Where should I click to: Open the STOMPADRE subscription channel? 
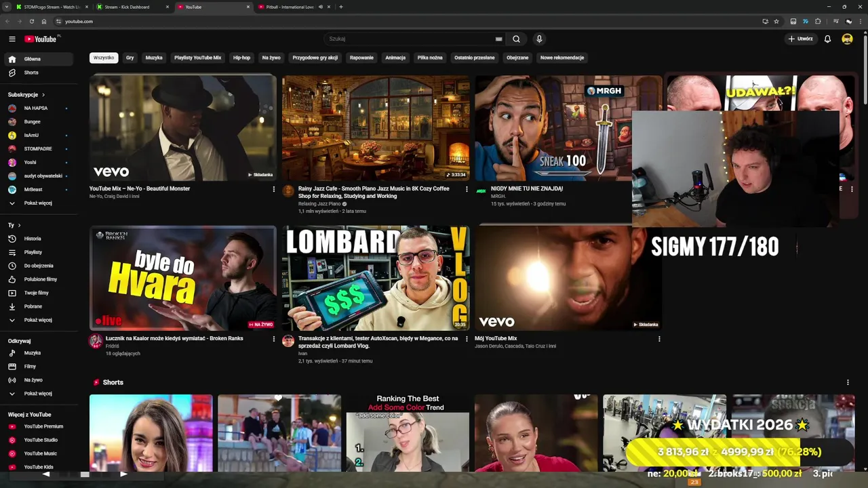39,148
